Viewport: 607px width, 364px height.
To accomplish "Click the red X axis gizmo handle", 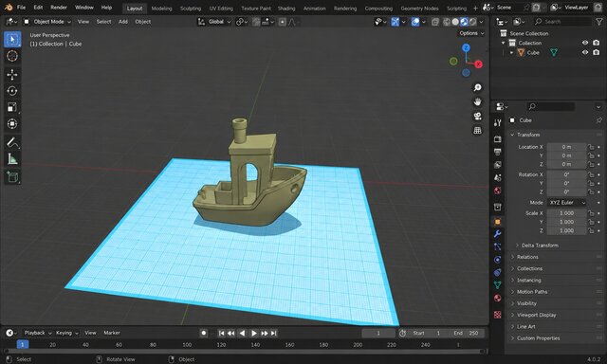I will 479,64.
